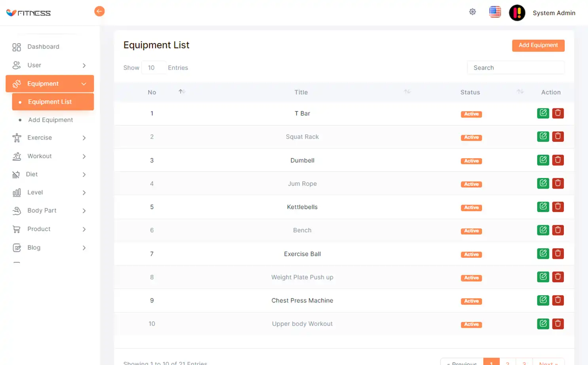This screenshot has width=588, height=365.
Task: Click the System Admin avatar
Action: (x=517, y=13)
